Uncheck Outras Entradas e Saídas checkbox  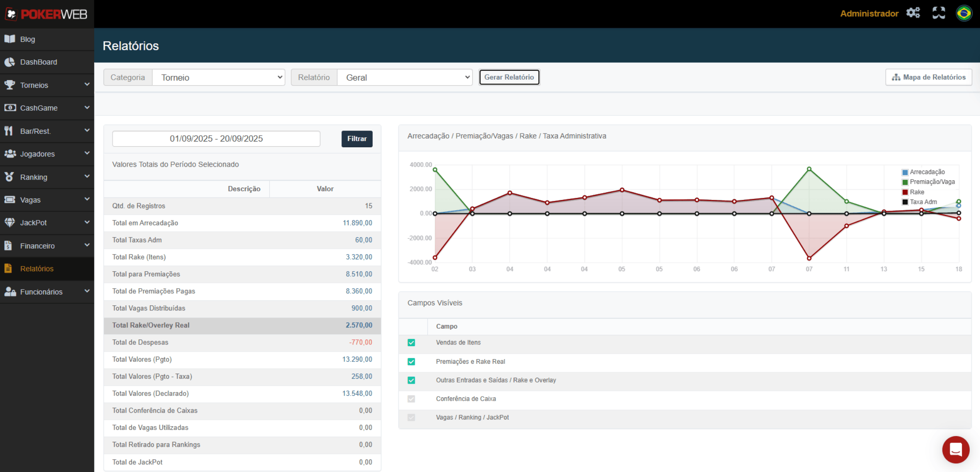[x=411, y=380]
